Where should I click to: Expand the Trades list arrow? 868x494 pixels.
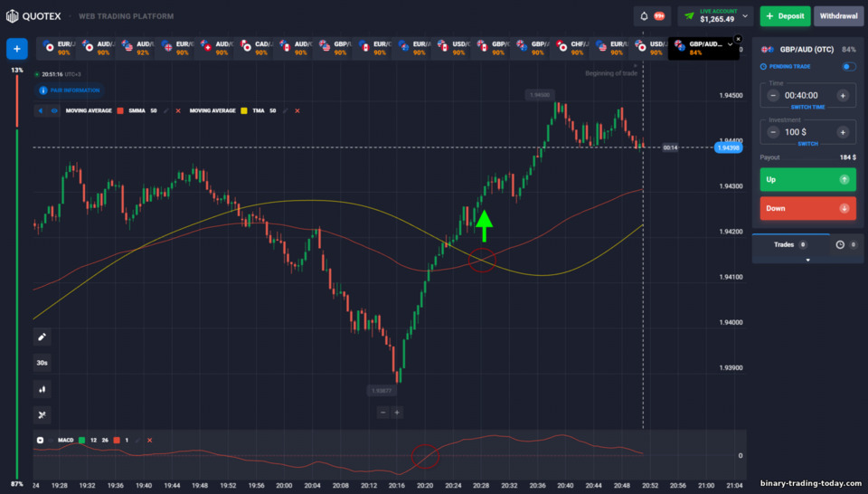tap(807, 260)
